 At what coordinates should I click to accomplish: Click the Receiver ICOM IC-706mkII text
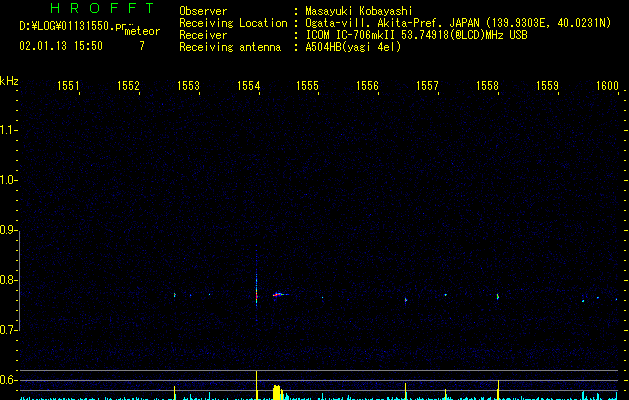pyautogui.click(x=416, y=35)
